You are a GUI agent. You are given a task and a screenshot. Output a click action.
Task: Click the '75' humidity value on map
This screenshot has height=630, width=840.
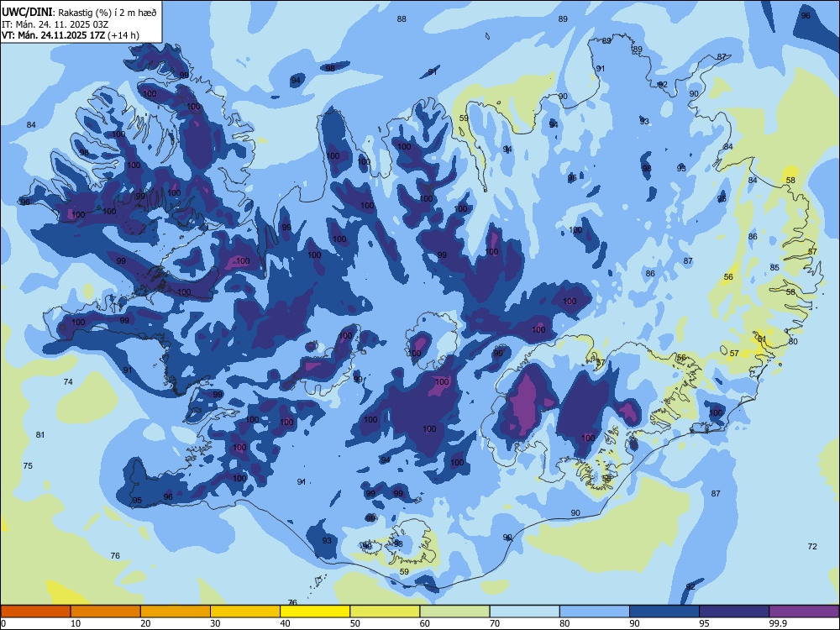click(28, 465)
